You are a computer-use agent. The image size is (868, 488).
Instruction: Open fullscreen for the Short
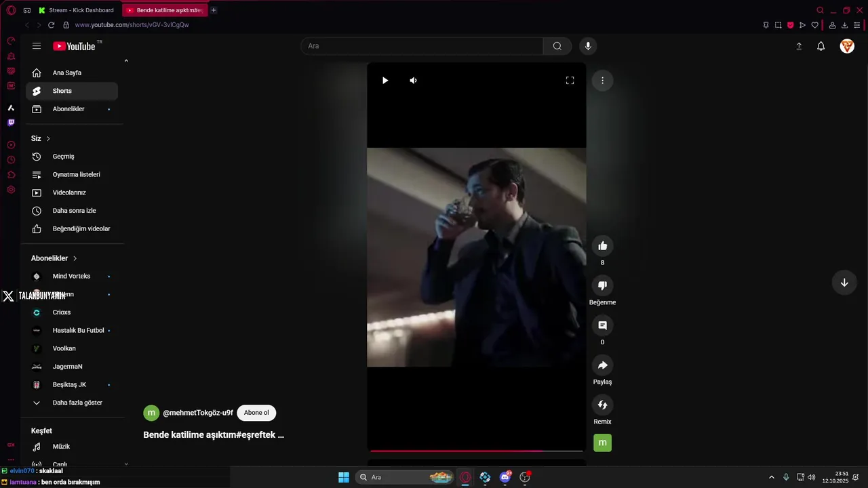[570, 81]
